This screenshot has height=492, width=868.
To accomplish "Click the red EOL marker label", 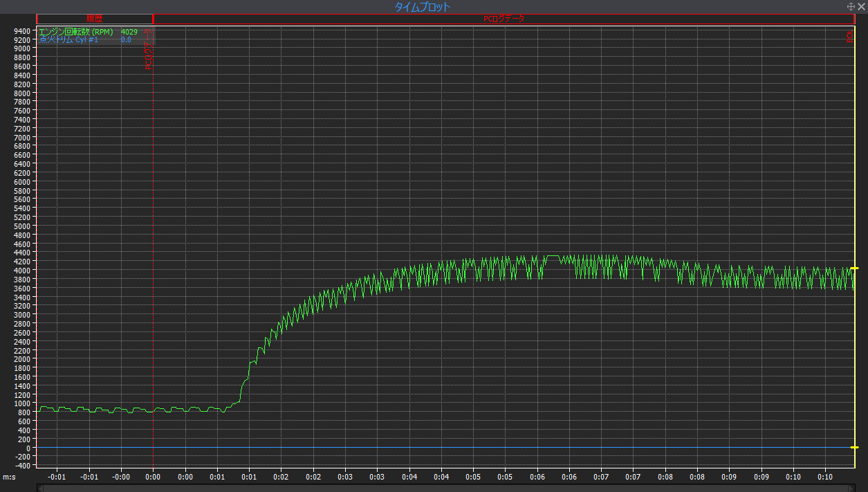I will point(850,37).
